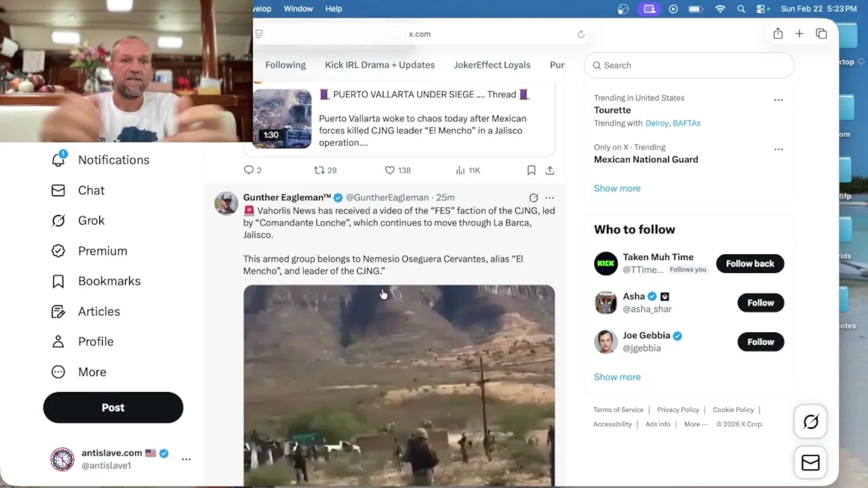868x488 pixels.
Task: Open the Tourette trending topic
Action: pos(612,110)
